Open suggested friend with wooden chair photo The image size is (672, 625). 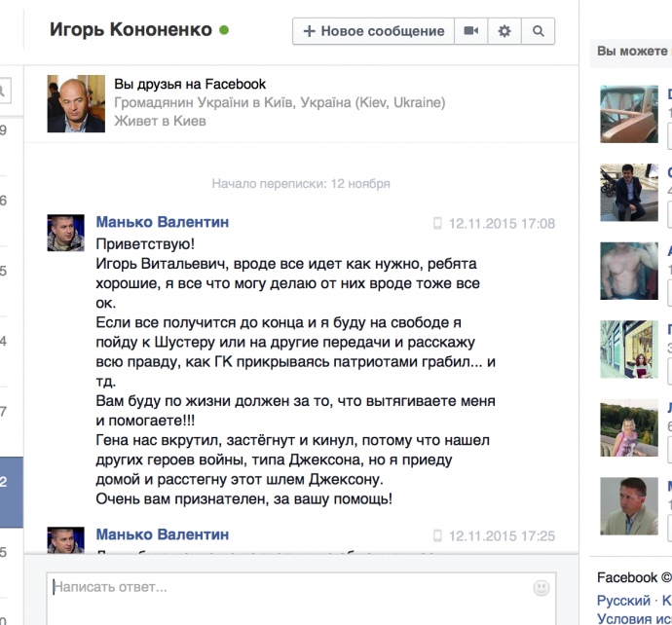(x=629, y=114)
